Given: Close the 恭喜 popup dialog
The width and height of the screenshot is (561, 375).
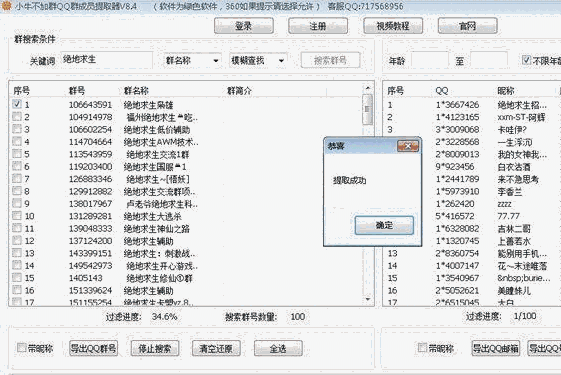Looking at the screenshot, I should point(408,146).
